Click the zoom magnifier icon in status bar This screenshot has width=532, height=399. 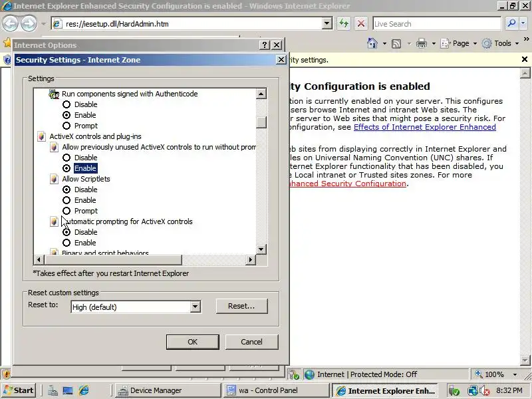(x=479, y=374)
